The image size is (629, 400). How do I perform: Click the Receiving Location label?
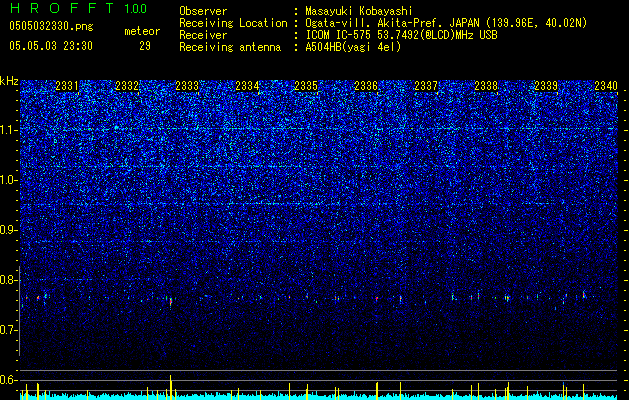pyautogui.click(x=233, y=23)
